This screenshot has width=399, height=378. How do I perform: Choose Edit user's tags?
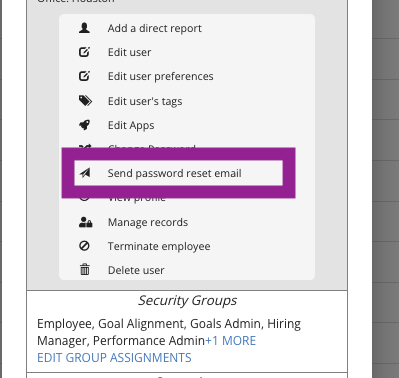(145, 101)
